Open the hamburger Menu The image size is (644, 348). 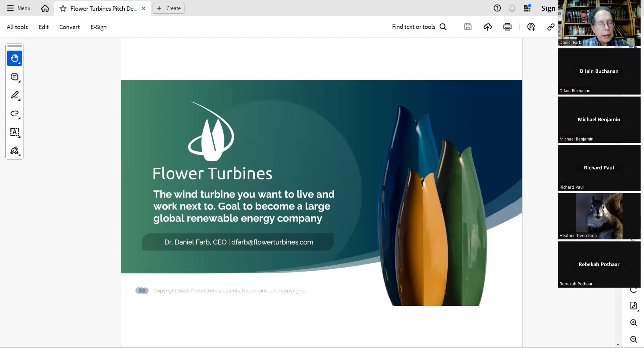tap(19, 8)
